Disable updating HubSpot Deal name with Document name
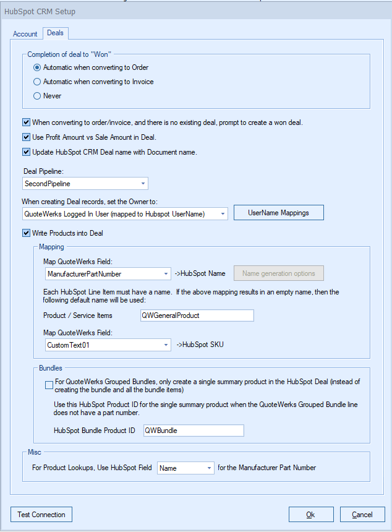The image size is (392, 532). (x=27, y=152)
